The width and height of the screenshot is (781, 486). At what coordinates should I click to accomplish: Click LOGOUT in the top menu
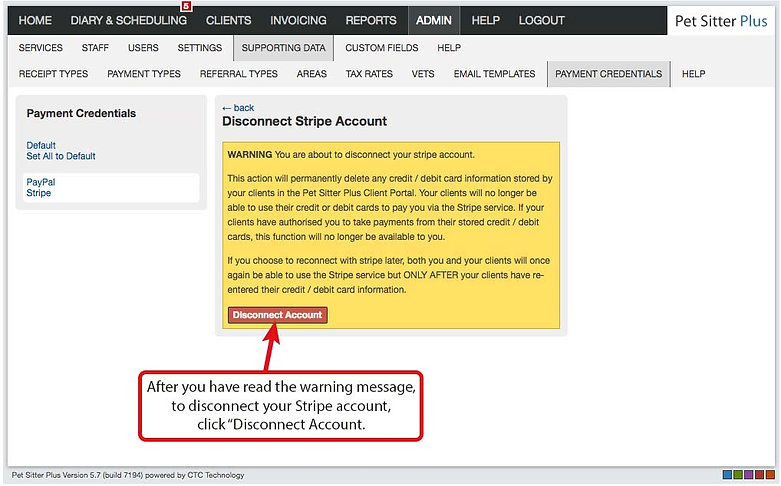[x=541, y=20]
